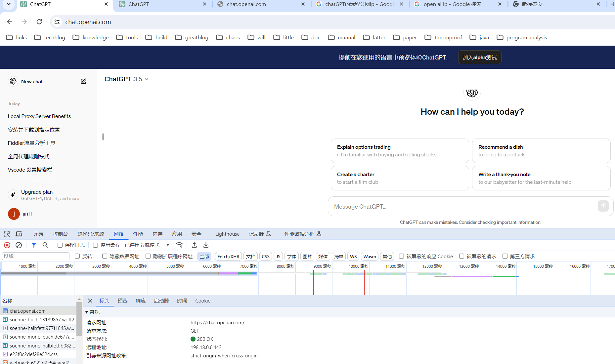Open Fiddler流量分析工具 chat
Image resolution: width=615 pixels, height=364 pixels.
(x=31, y=143)
